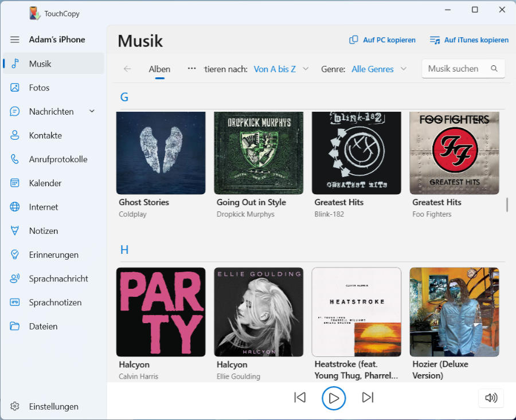Click the Kontakte person icon

[15, 135]
